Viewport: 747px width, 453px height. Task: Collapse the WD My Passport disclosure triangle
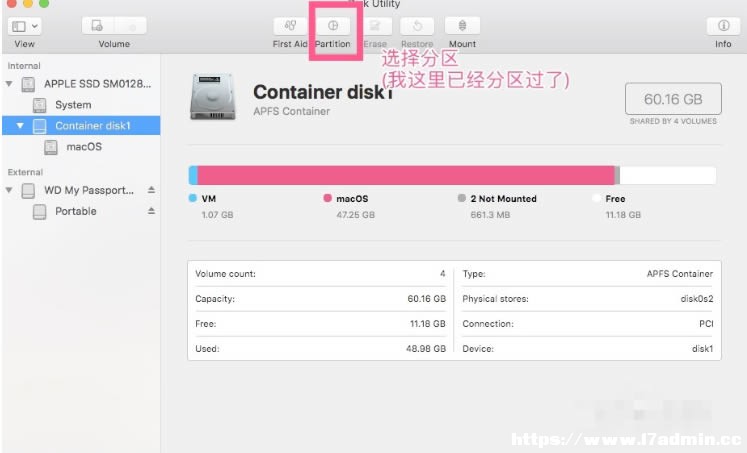(9, 190)
